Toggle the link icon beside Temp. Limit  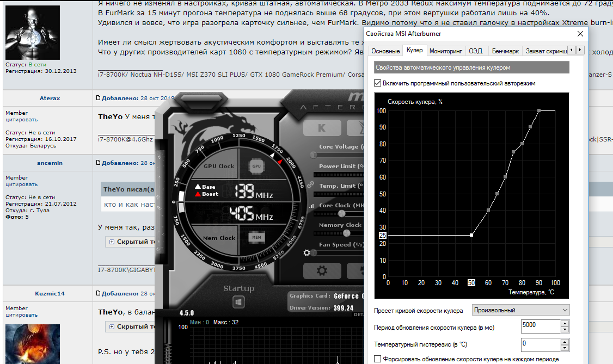pos(310,184)
